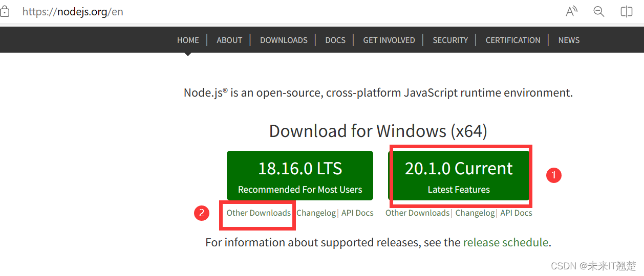Click the zoom magnifier icon in address bar
Viewport: 644px width, 276px height.
point(599,12)
